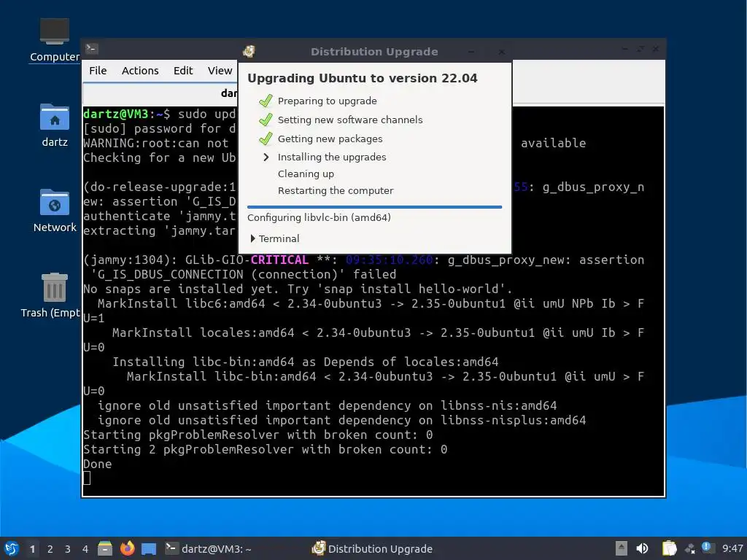Click the Getting new packages checkmark
The width and height of the screenshot is (747, 560).
pyautogui.click(x=266, y=139)
